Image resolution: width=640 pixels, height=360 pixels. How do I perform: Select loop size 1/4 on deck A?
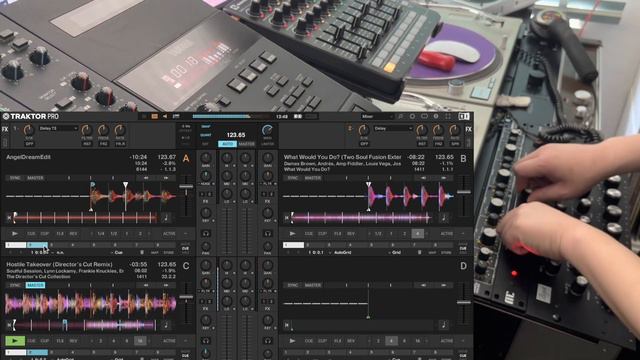pyautogui.click(x=100, y=234)
